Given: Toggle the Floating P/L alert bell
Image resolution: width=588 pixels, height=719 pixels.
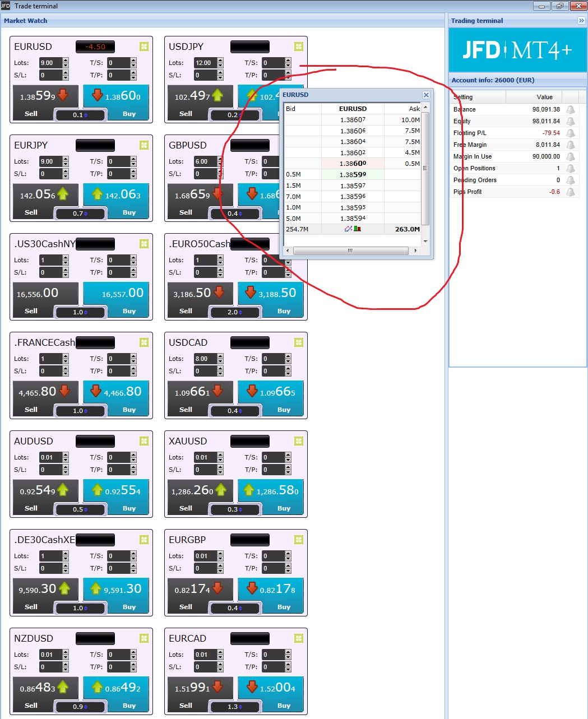Looking at the screenshot, I should point(571,133).
